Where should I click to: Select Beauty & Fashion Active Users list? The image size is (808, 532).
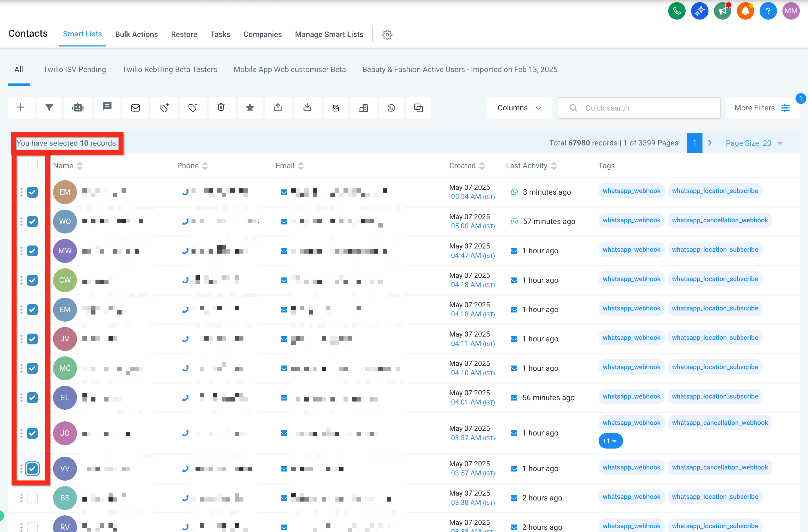(x=460, y=69)
